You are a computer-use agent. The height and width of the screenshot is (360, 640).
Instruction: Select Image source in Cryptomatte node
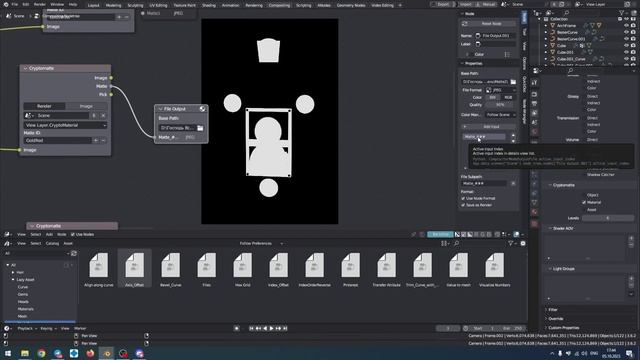click(x=86, y=106)
